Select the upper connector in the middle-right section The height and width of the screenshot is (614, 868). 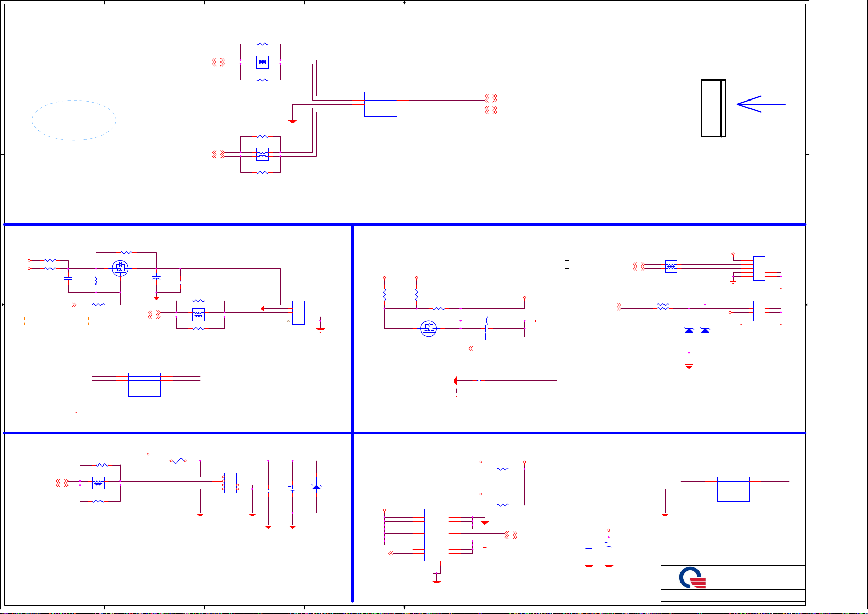coord(759,269)
